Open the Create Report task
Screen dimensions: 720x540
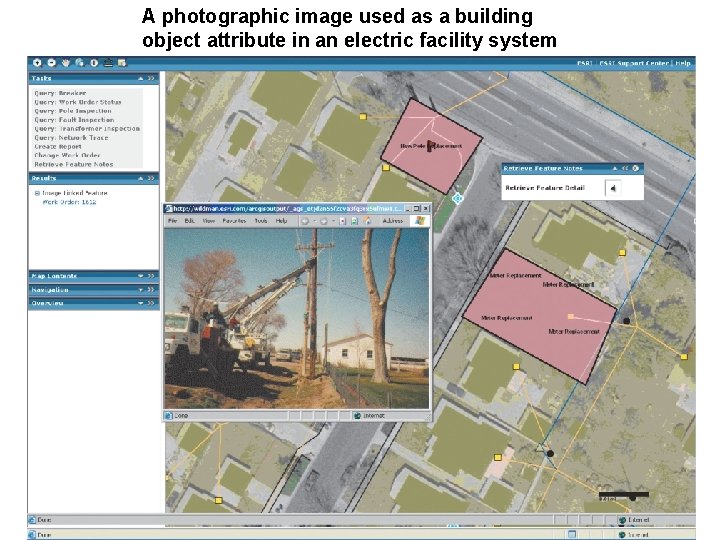point(58,146)
